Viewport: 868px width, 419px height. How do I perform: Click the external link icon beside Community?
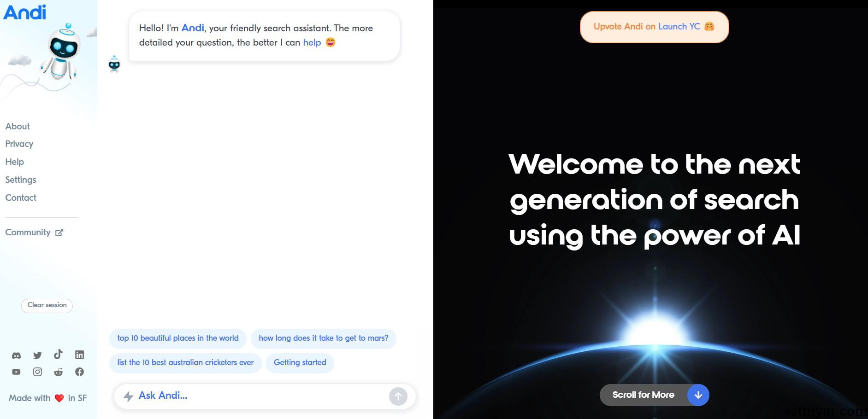coord(59,233)
